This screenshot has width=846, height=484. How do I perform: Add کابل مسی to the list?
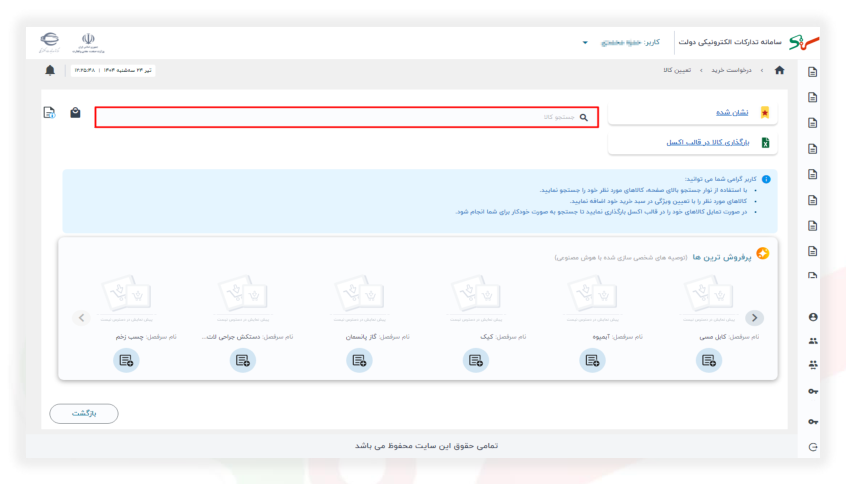click(708, 360)
